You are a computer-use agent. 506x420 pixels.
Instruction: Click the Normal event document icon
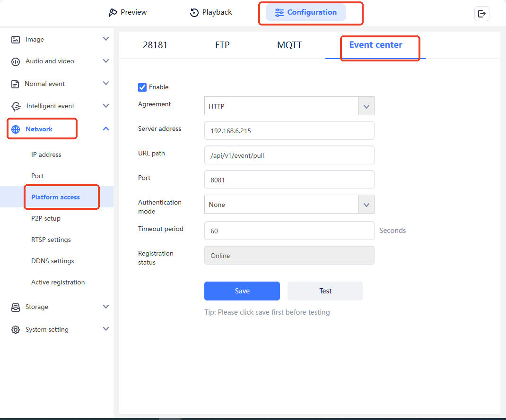pyautogui.click(x=15, y=84)
